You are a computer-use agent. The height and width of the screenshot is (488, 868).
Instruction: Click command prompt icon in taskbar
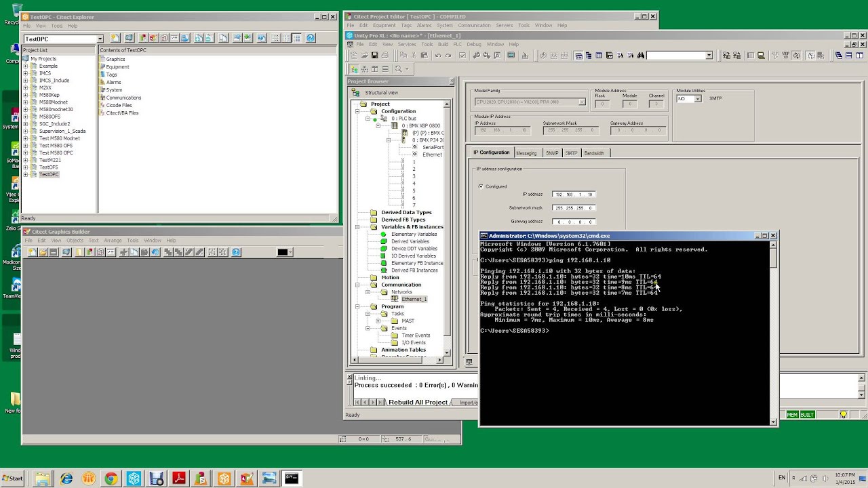pyautogui.click(x=292, y=479)
